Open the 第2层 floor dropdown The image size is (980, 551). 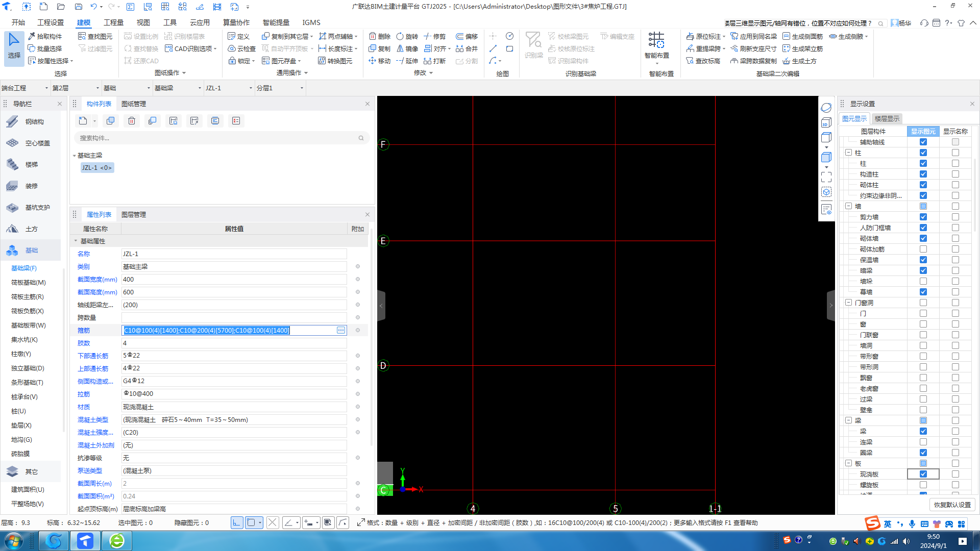tap(76, 88)
